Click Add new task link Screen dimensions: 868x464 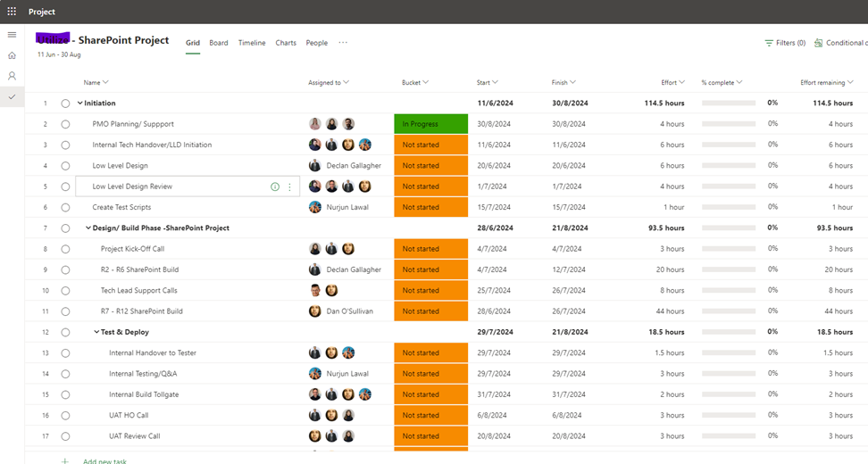tap(104, 460)
